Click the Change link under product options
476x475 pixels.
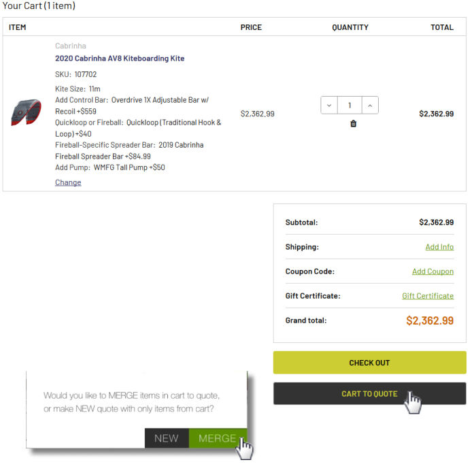coord(68,182)
